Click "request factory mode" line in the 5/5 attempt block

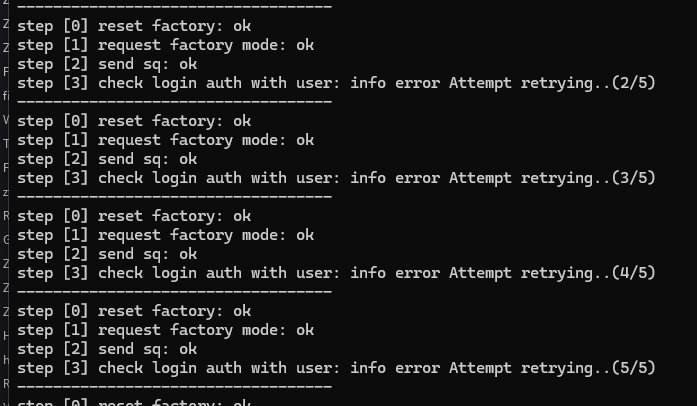pos(166,330)
